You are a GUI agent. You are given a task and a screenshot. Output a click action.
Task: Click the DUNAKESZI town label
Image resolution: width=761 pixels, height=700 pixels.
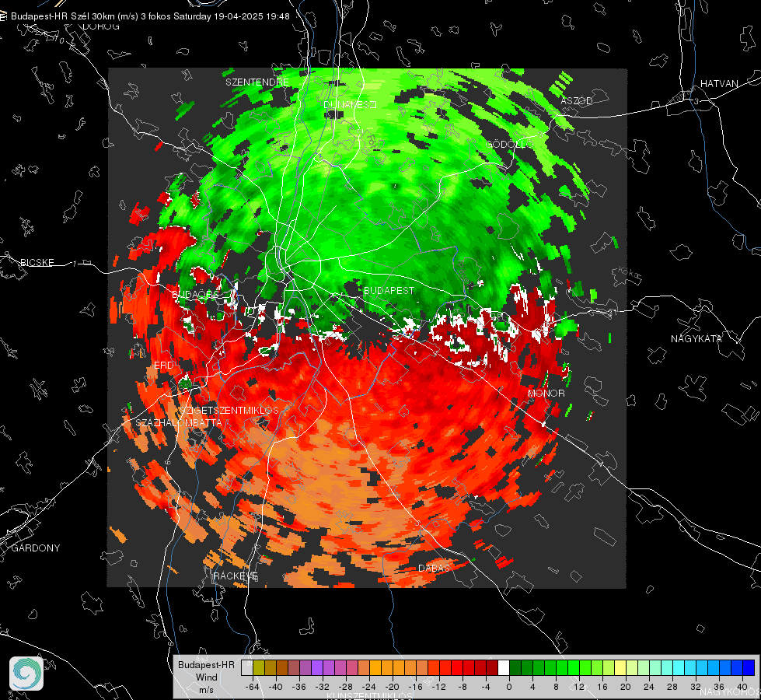[350, 104]
